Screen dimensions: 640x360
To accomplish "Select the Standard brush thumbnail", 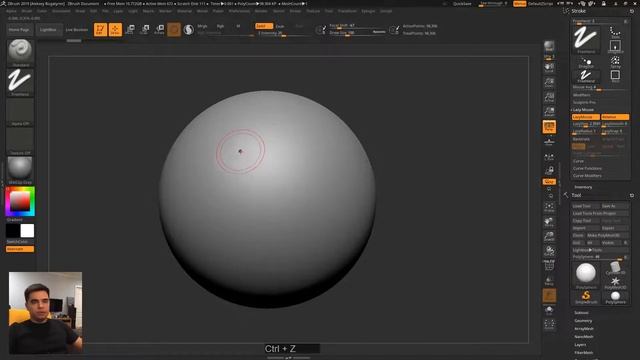I will [x=20, y=52].
